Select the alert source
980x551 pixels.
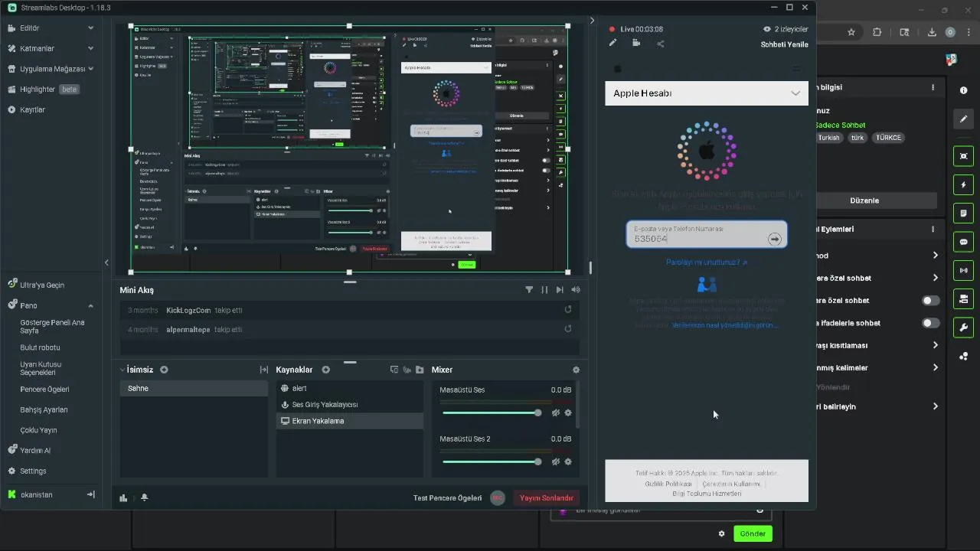[x=349, y=388]
